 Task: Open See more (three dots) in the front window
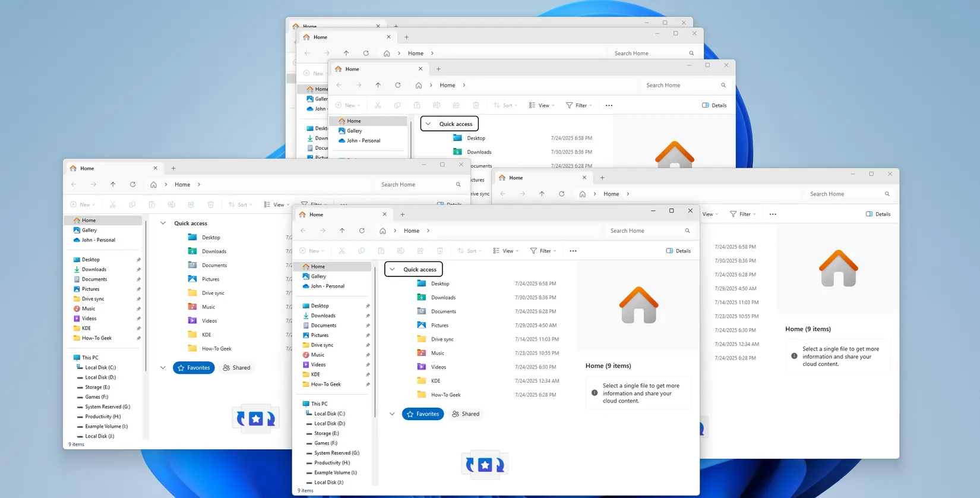tap(573, 251)
